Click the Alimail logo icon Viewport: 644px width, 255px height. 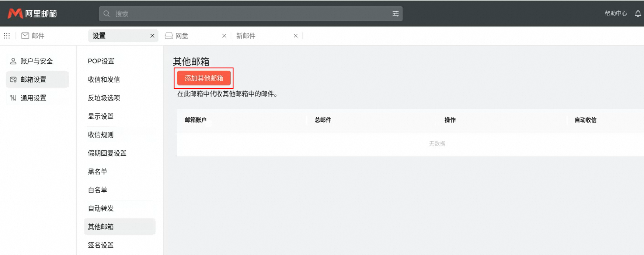[x=15, y=14]
